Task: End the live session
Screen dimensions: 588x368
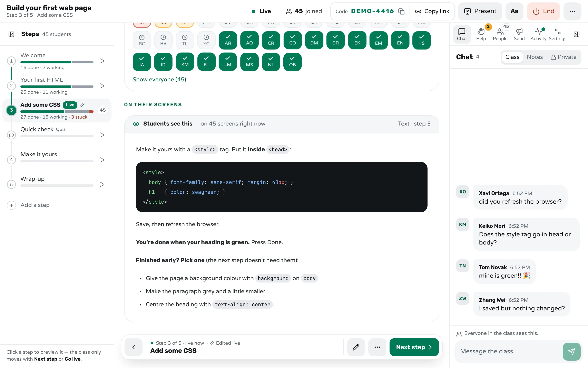Action: pyautogui.click(x=543, y=11)
